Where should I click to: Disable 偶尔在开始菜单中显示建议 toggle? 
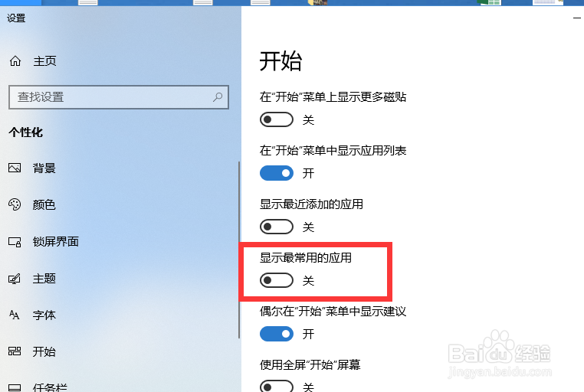point(277,334)
